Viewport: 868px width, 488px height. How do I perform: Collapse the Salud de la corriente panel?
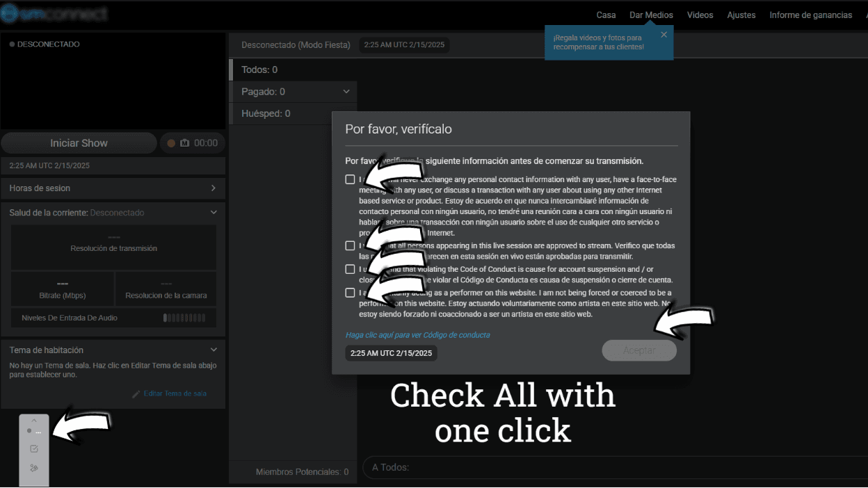[214, 212]
